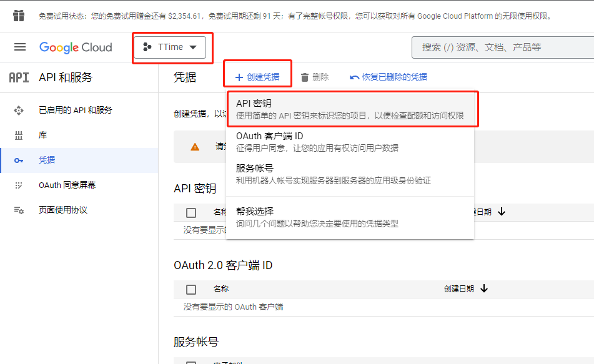
Task: Open 已启用的 API 和服务 in sidebar
Action: click(79, 111)
